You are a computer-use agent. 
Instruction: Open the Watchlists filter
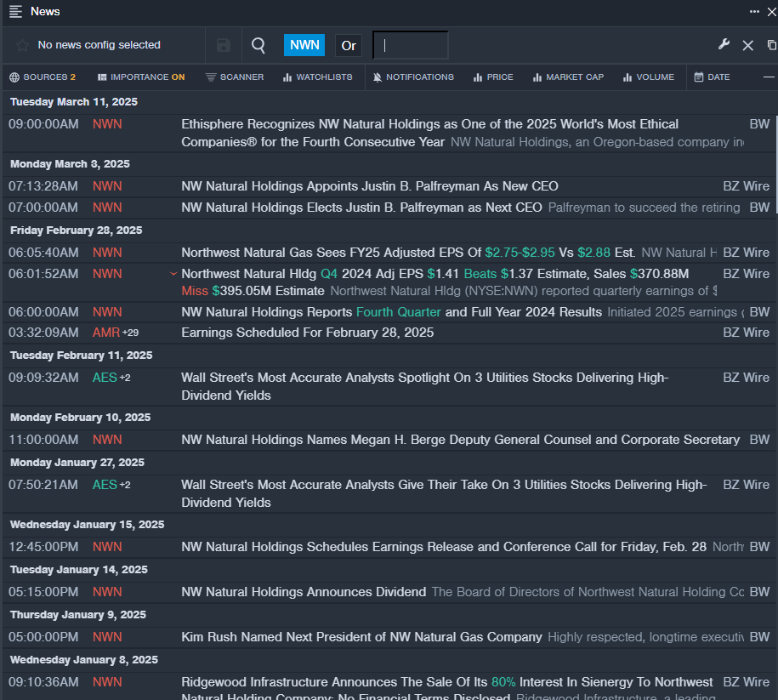point(317,77)
